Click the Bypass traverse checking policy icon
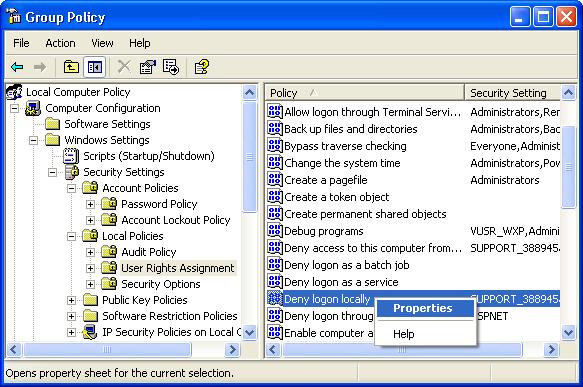This screenshot has height=387, width=583. click(275, 146)
